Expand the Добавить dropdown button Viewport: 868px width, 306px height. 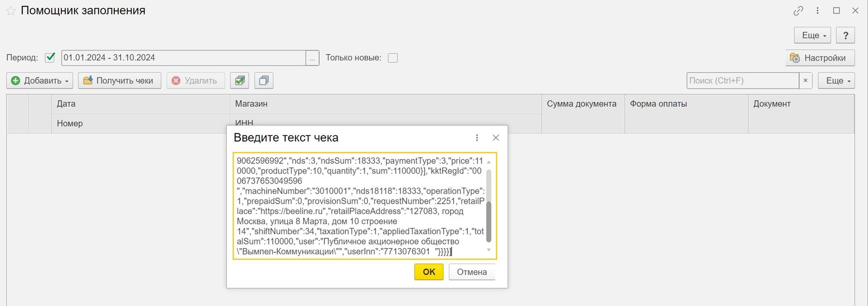[x=40, y=81]
